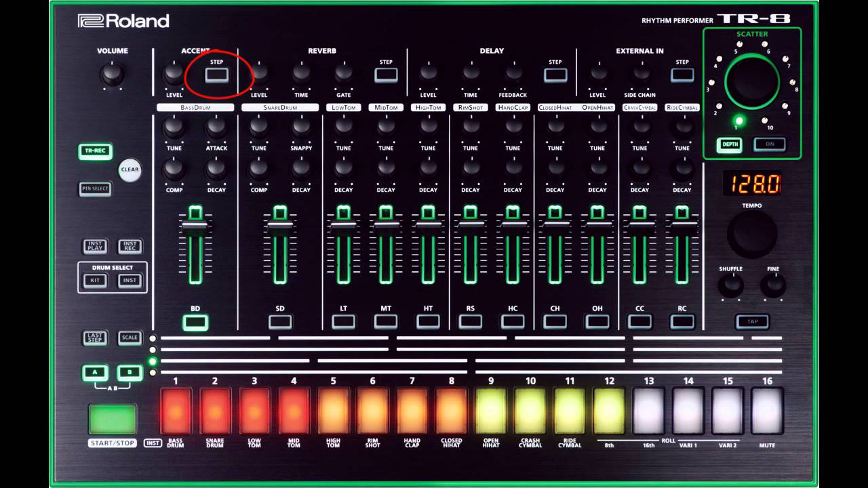The width and height of the screenshot is (868, 488).
Task: Tap step pad 2 Snare Drum
Action: pos(215,411)
